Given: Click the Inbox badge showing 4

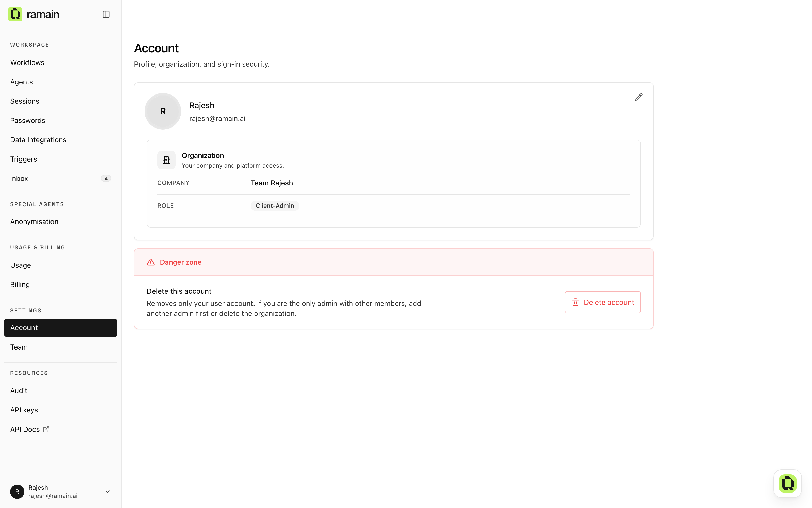Looking at the screenshot, I should pos(106,178).
